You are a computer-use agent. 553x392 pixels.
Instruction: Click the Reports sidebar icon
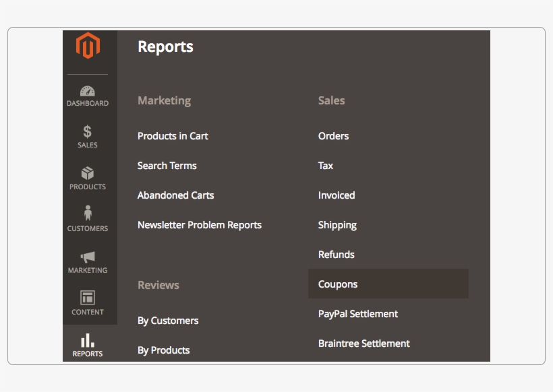[88, 344]
